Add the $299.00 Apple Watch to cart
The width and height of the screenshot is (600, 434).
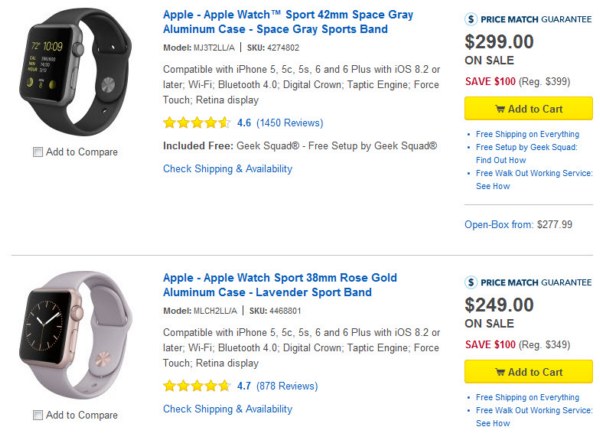pos(529,108)
